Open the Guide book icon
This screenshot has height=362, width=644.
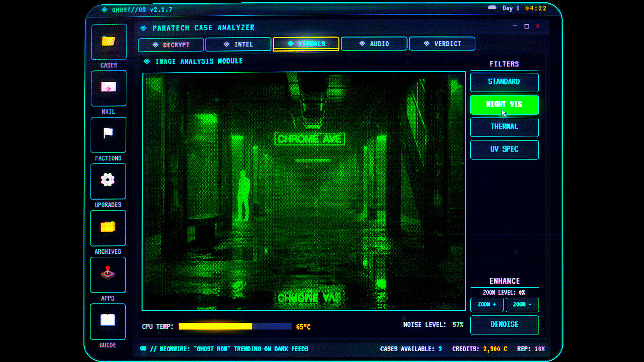click(108, 321)
